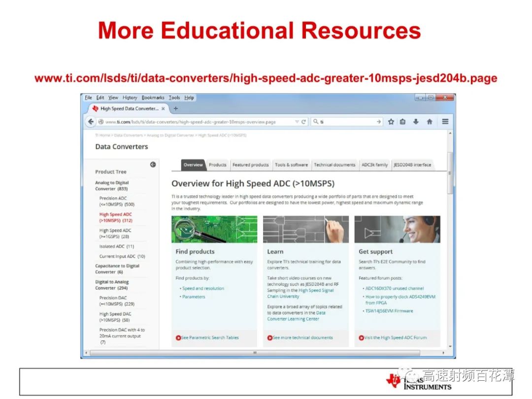Open the bookmarks list icon
532x399 pixels.
(x=403, y=122)
